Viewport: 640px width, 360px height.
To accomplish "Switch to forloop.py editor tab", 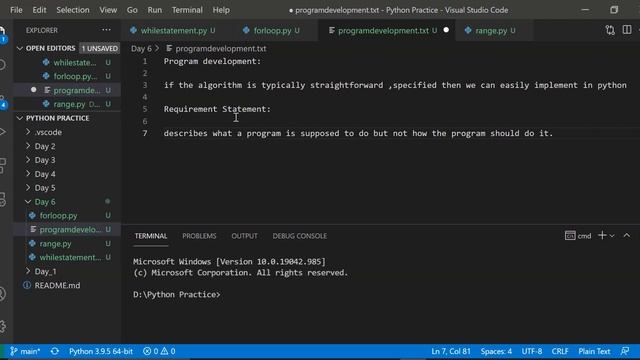I will coord(272,31).
